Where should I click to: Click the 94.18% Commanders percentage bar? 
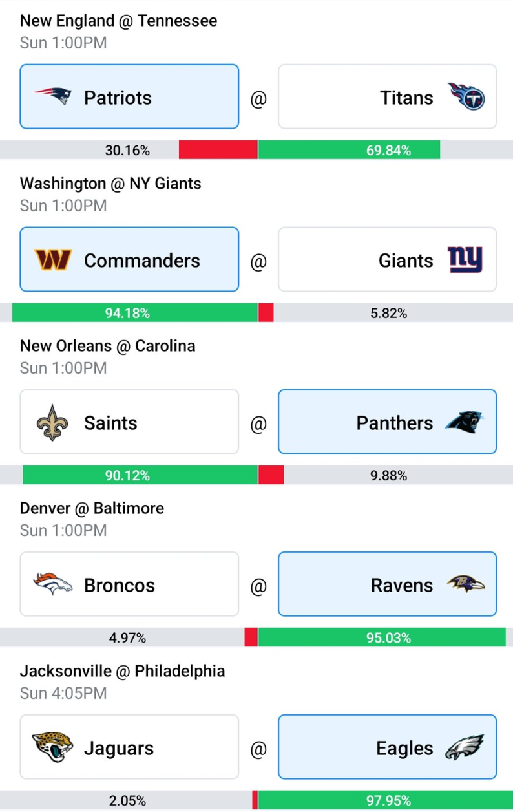point(135,313)
